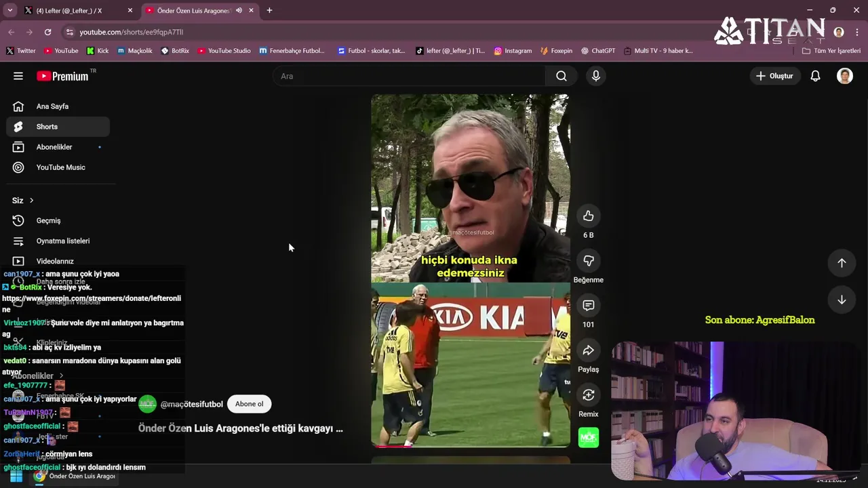
Task: Open the Kick bookmark
Action: 98,51
